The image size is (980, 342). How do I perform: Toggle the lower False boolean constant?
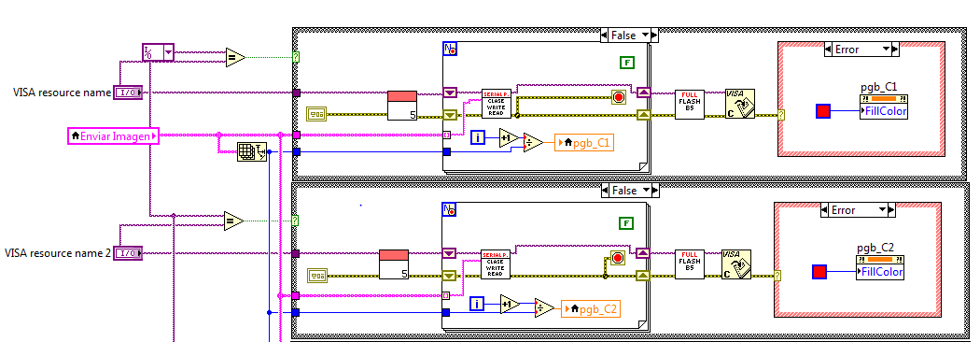pos(627,222)
